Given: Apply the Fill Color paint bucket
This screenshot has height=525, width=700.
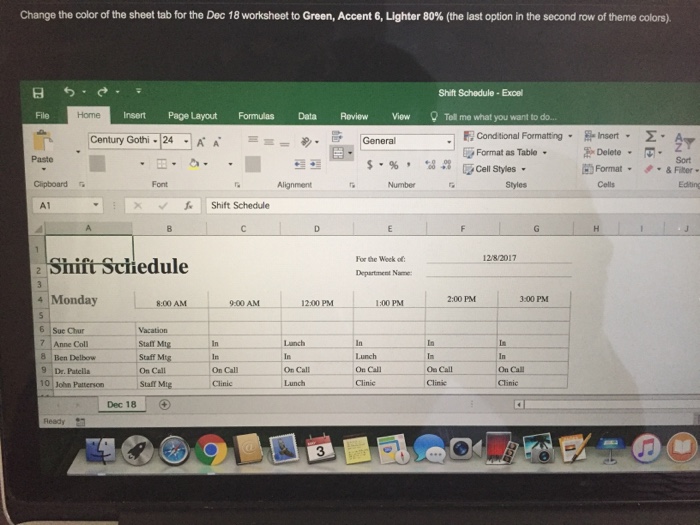Looking at the screenshot, I should click(x=194, y=164).
